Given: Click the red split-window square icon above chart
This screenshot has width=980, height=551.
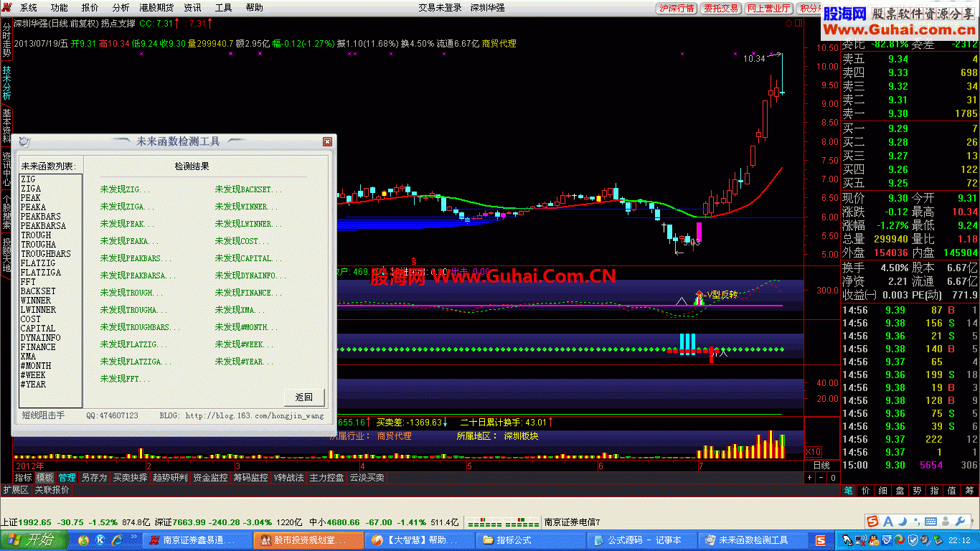Looking at the screenshot, I should click(798, 23).
